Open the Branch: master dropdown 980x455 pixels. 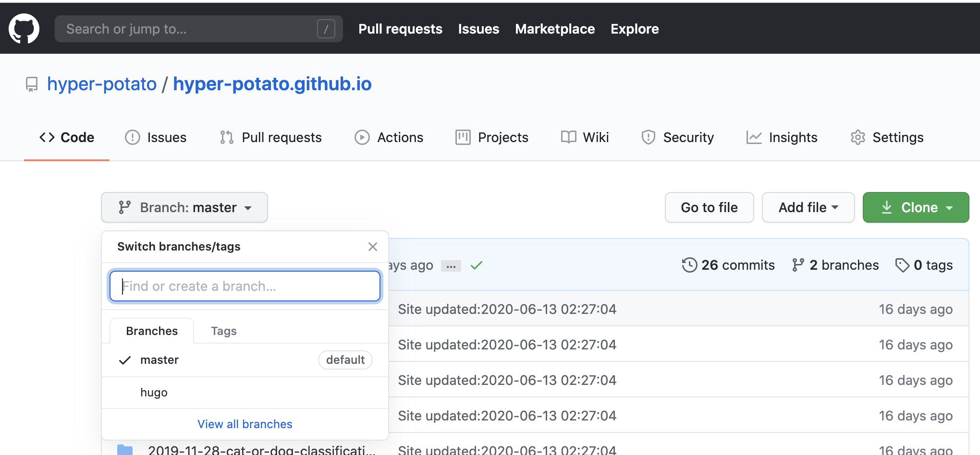point(184,207)
